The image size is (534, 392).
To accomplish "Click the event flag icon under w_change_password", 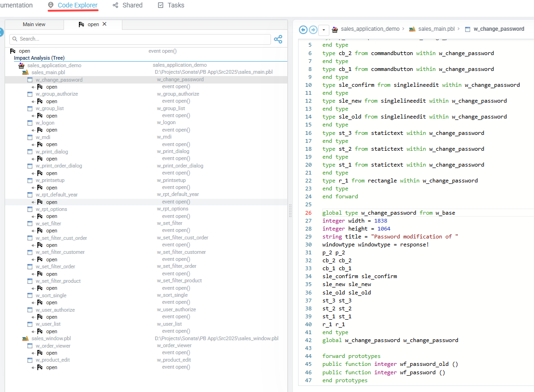I will [x=40, y=87].
